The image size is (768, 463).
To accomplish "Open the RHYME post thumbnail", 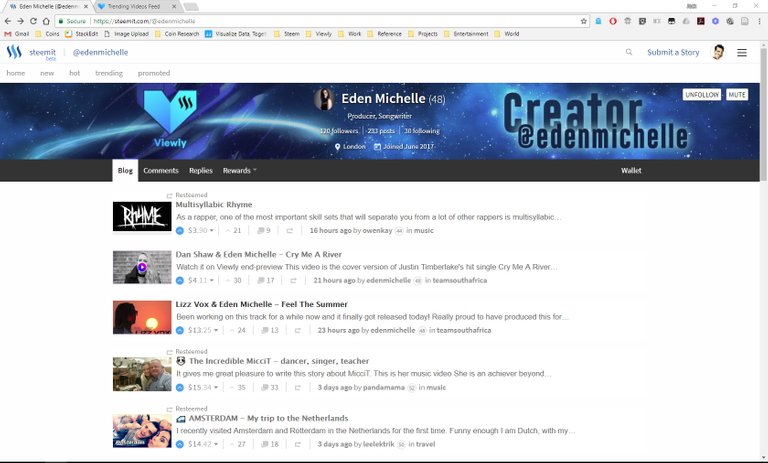I will [142, 217].
